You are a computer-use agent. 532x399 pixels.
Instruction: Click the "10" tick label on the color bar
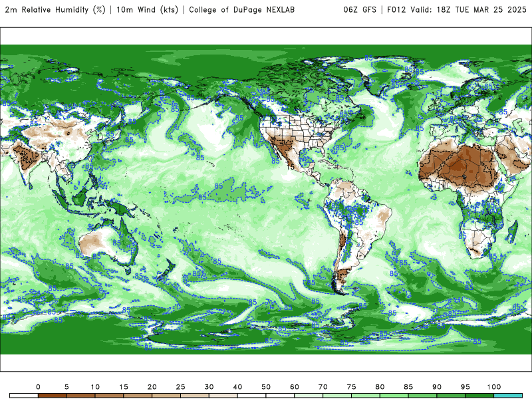[95, 387]
